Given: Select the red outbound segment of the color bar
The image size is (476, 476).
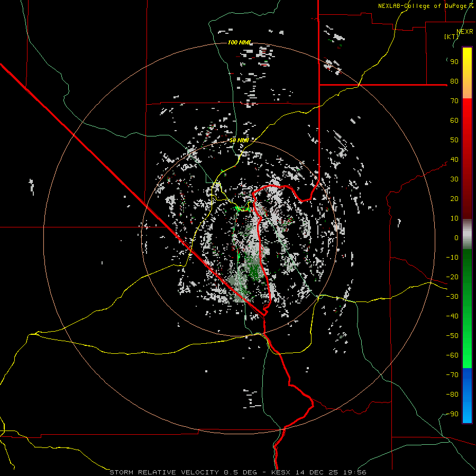Looking at the screenshot, I should coord(467,159).
